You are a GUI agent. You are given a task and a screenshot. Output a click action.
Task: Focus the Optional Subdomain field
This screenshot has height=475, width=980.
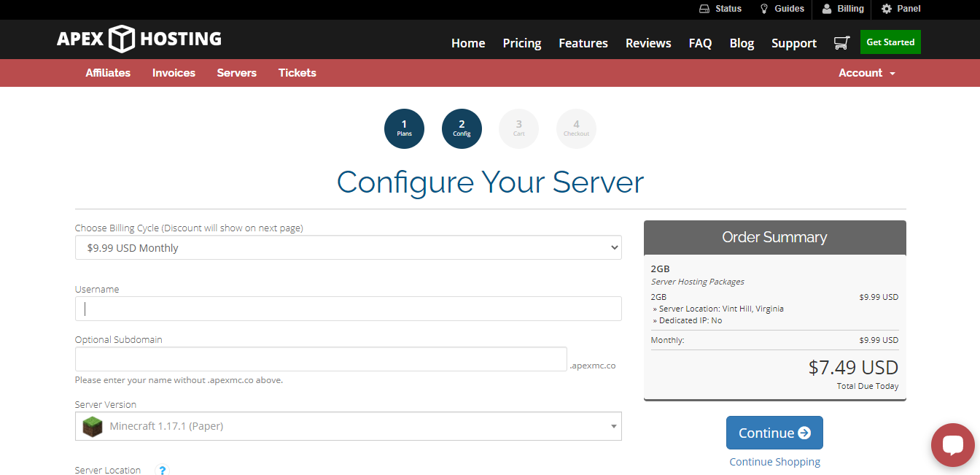click(x=321, y=359)
